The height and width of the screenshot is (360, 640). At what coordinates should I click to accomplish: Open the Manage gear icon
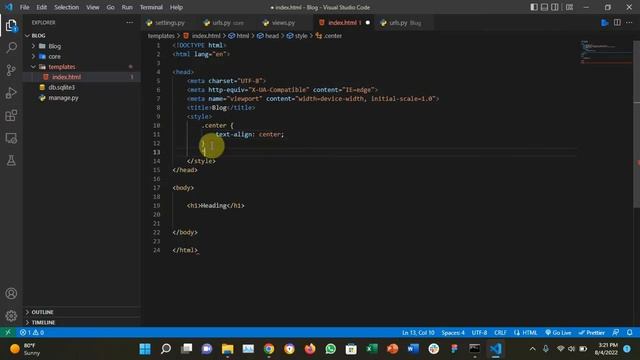click(x=11, y=316)
